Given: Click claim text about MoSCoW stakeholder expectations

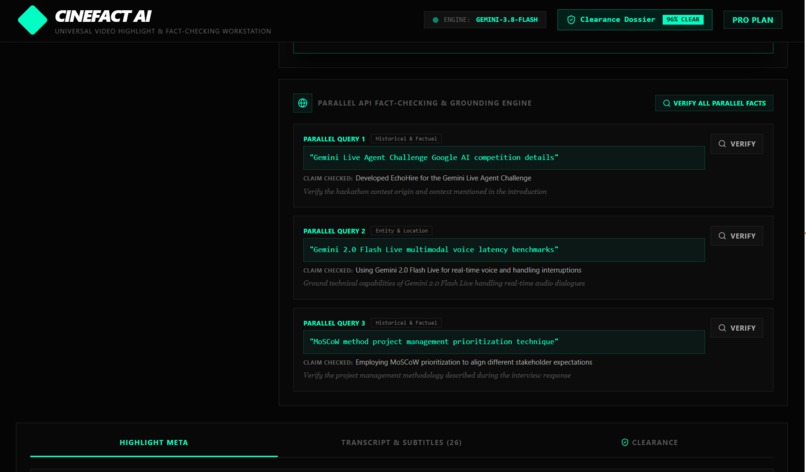Looking at the screenshot, I should [x=473, y=362].
